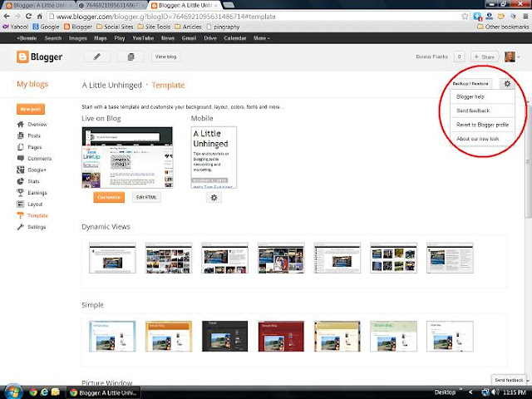Select the Settings wrench icon
The height and width of the screenshot is (399, 532).
tap(20, 227)
